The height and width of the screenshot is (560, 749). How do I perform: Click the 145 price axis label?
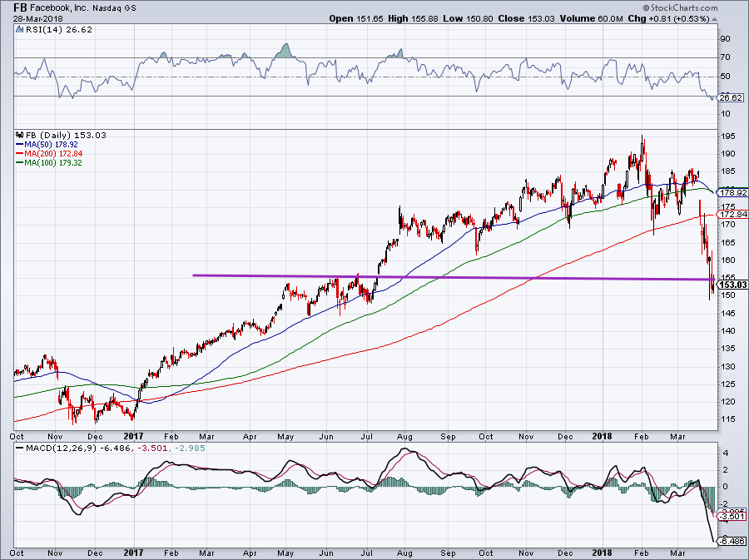[728, 313]
